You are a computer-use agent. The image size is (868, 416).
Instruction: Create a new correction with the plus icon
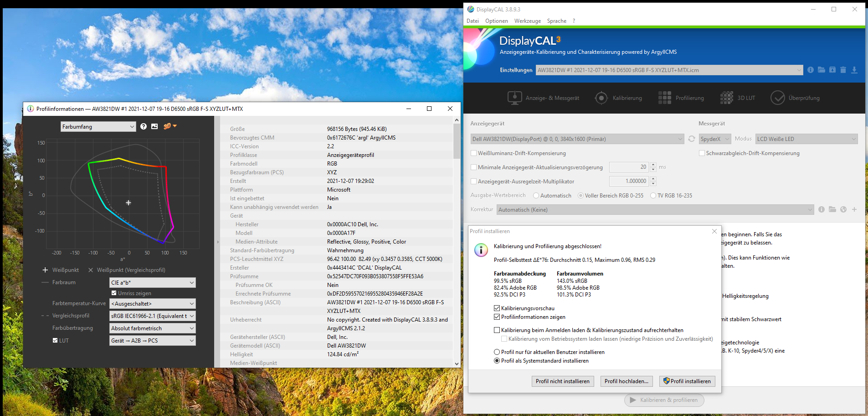pos(854,209)
